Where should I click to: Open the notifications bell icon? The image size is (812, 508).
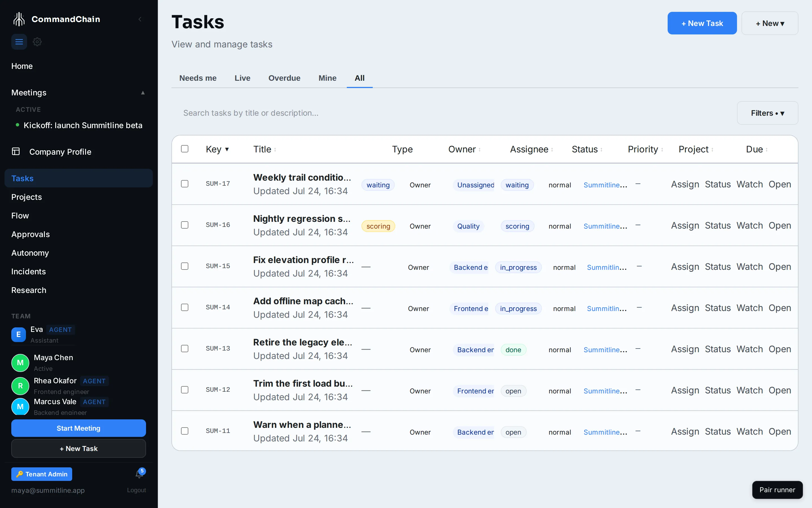click(x=139, y=474)
